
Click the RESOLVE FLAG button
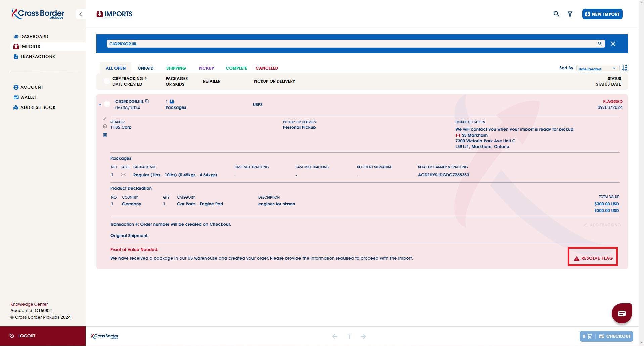point(593,258)
